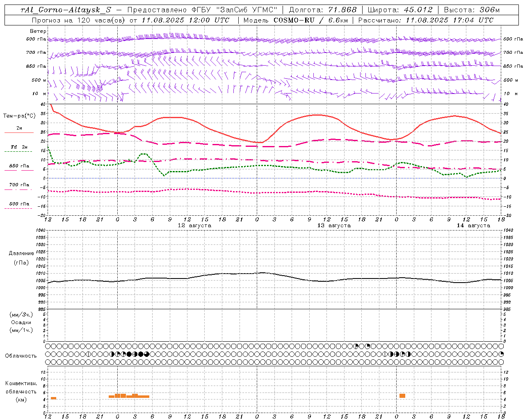Screen dimensions: 525x420
Task: Click the "Давление" pressure panel label
Action: click(21, 253)
